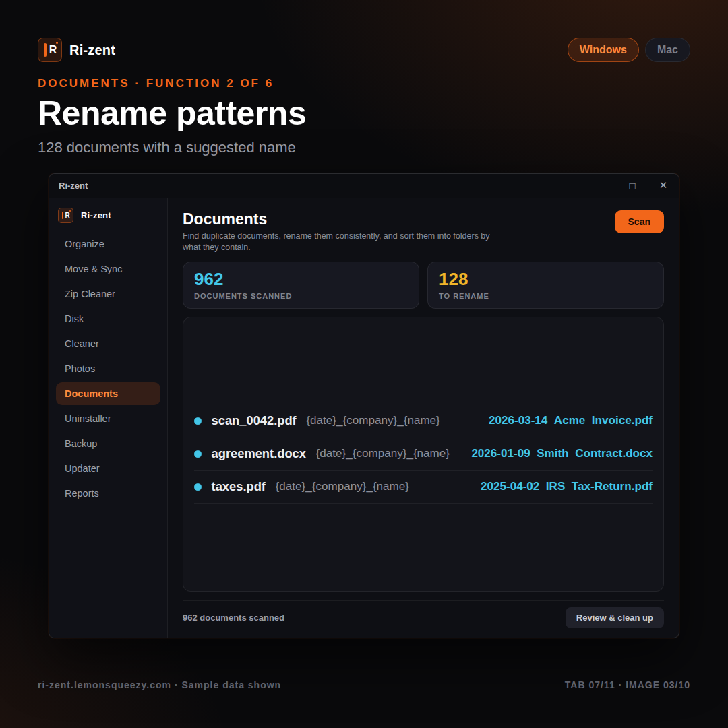Click the suggested name 2026-01-09_Smith_Contract.docx
This screenshot has height=728, width=728.
tap(562, 453)
